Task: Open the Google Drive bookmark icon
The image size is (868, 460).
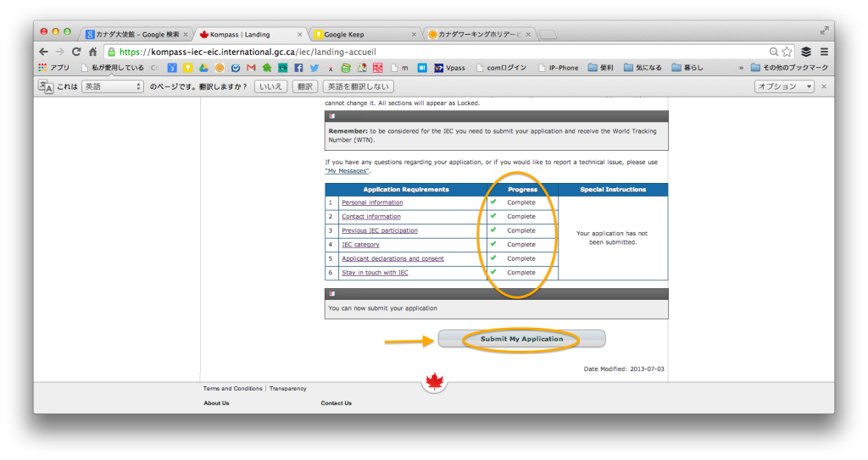Action: click(204, 68)
